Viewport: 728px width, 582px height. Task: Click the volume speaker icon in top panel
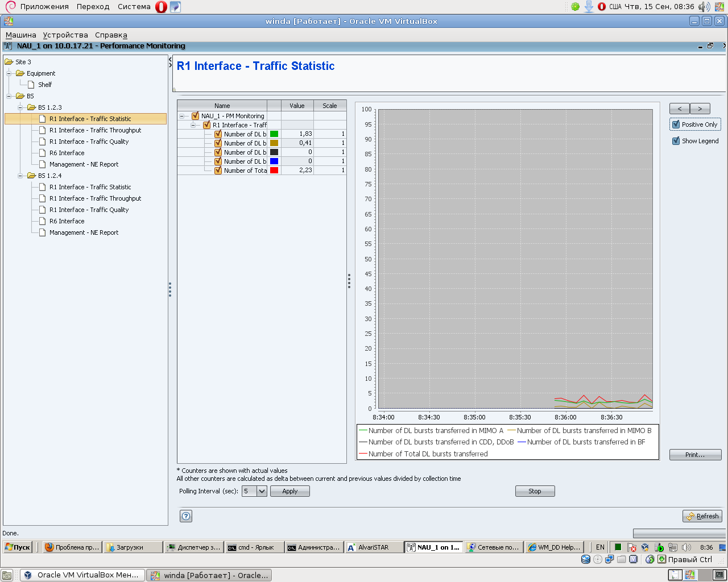[704, 7]
